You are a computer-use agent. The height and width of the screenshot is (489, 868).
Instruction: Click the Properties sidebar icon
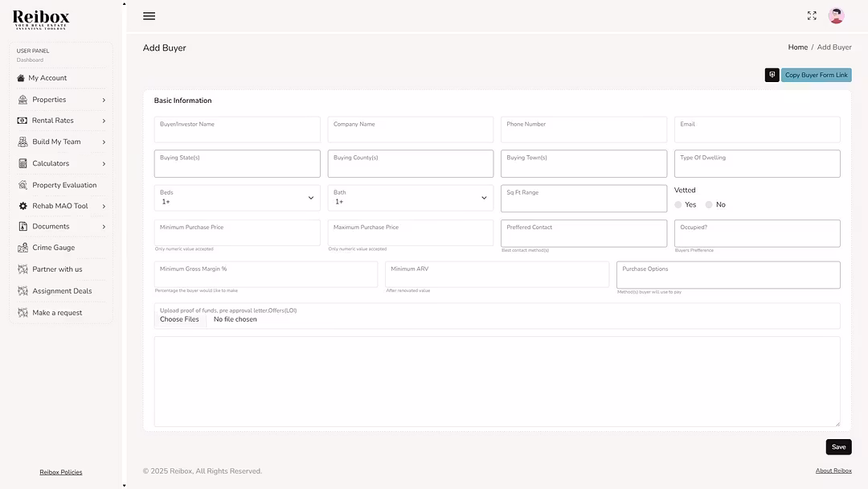point(23,100)
